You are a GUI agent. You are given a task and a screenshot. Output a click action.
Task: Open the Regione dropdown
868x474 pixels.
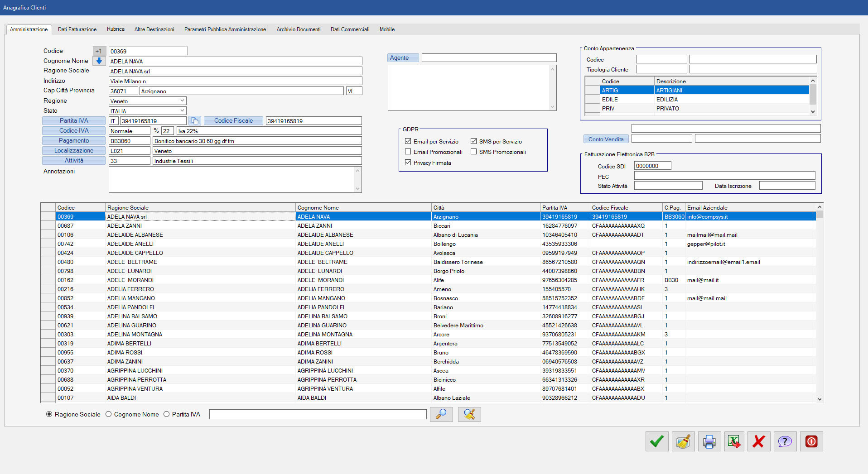click(x=182, y=101)
